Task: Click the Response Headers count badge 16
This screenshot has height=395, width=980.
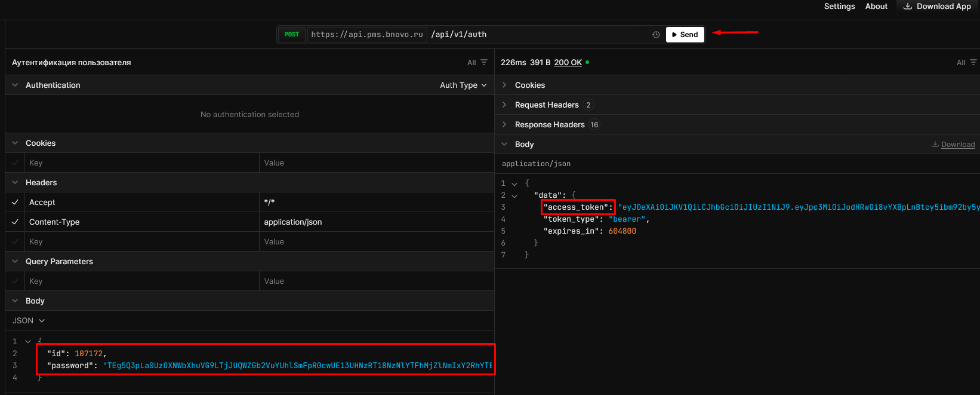Action: (594, 124)
